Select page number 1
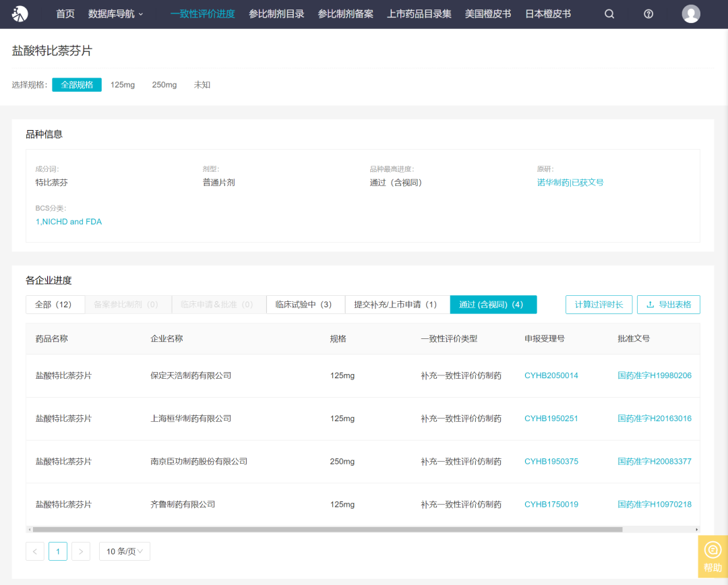The height and width of the screenshot is (585, 728). (57, 551)
